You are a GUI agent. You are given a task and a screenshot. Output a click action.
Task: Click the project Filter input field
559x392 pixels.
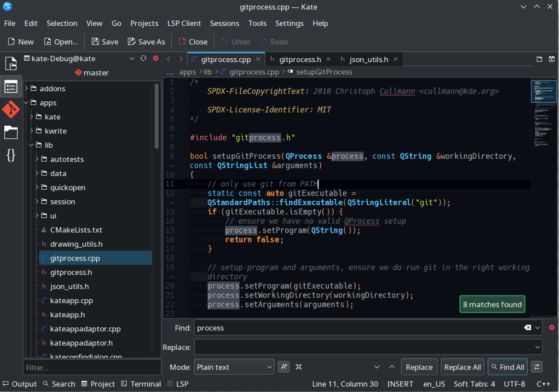[x=92, y=368]
